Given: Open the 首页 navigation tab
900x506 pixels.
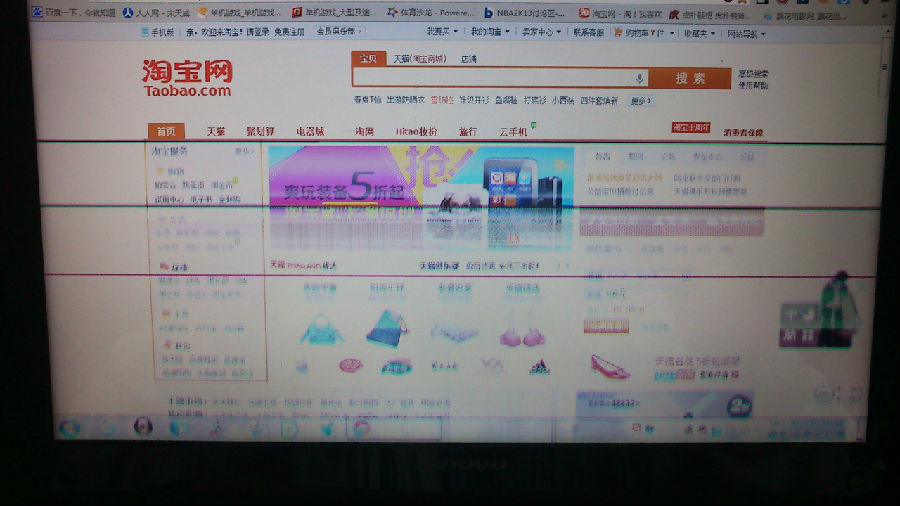Looking at the screenshot, I should [166, 131].
